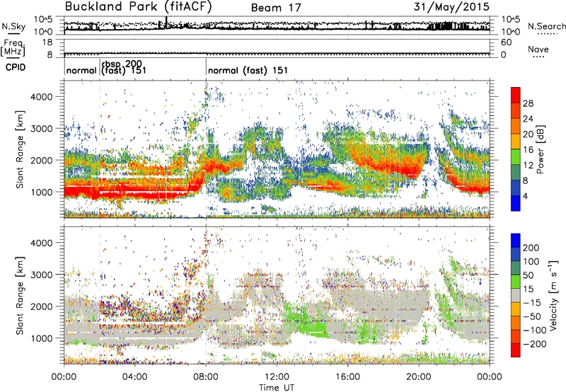
Task: Click the blue bottom of the Power colorbar
Action: click(x=516, y=203)
